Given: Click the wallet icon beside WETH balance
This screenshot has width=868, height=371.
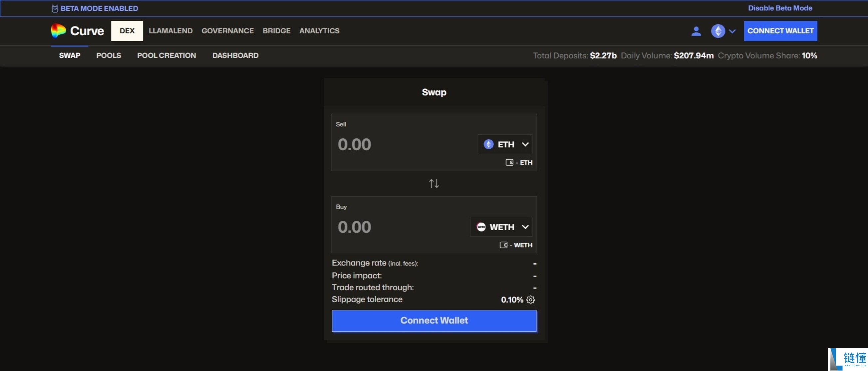Looking at the screenshot, I should [503, 245].
